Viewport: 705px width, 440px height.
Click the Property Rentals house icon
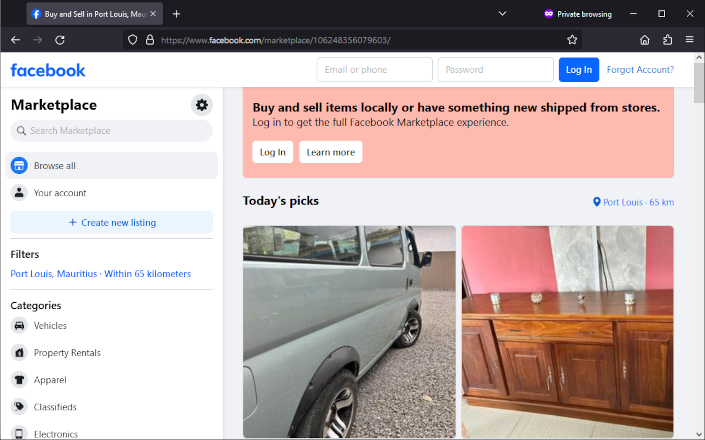(x=19, y=353)
